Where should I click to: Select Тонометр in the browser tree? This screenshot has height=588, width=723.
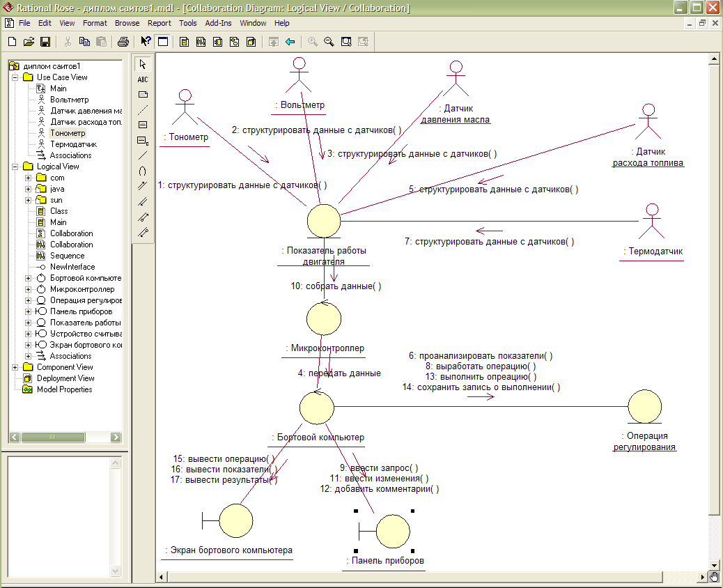click(68, 133)
